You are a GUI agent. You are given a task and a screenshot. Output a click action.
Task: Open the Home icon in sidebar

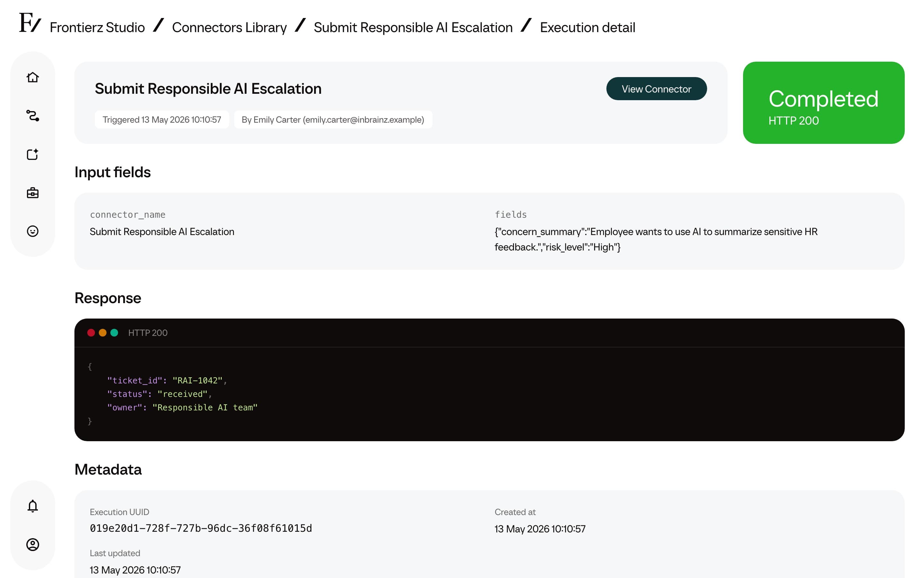click(x=33, y=77)
